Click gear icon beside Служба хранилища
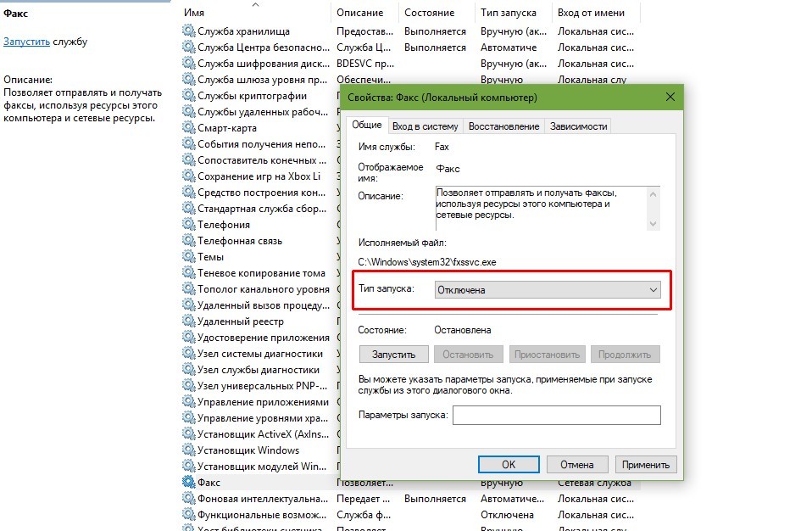 (188, 31)
